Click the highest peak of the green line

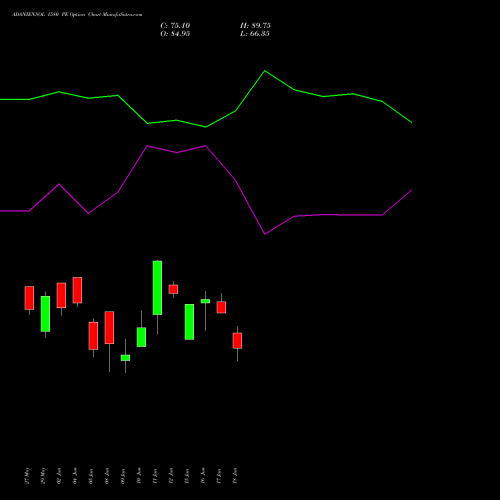click(265, 71)
